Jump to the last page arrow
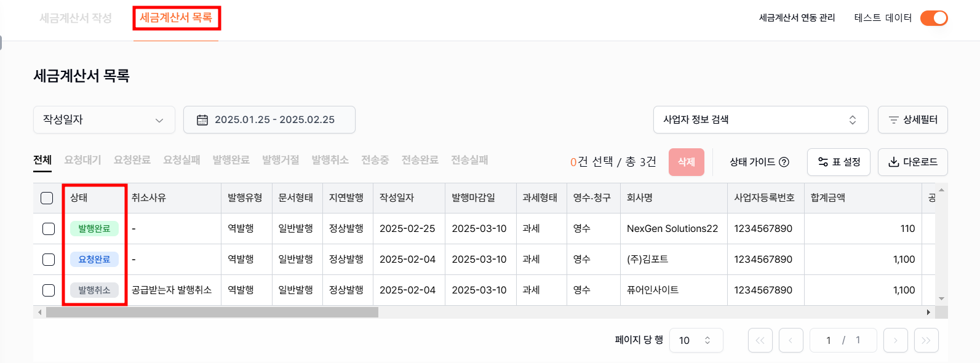The width and height of the screenshot is (980, 363). click(926, 340)
